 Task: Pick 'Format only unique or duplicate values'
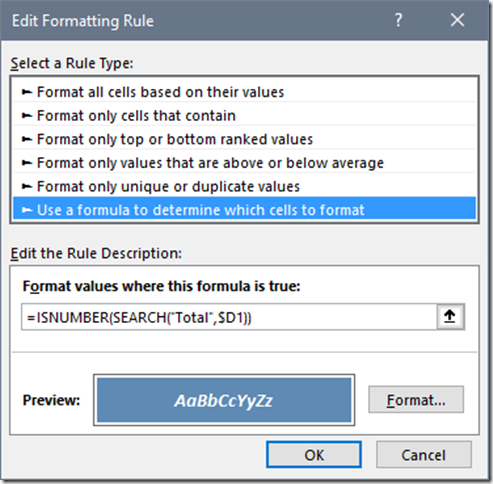(x=244, y=186)
